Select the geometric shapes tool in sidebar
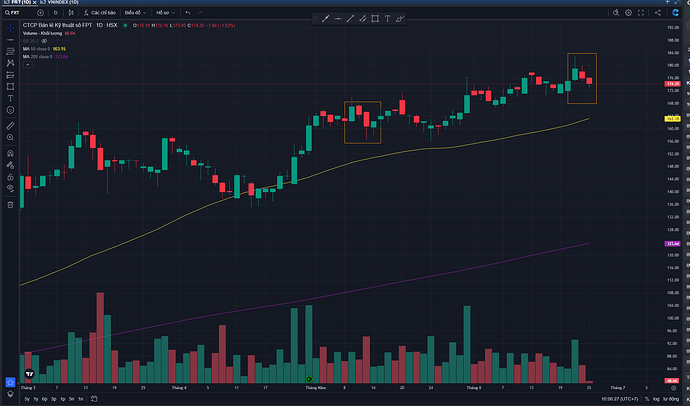Screen dimensions: 690x406 tap(10, 87)
